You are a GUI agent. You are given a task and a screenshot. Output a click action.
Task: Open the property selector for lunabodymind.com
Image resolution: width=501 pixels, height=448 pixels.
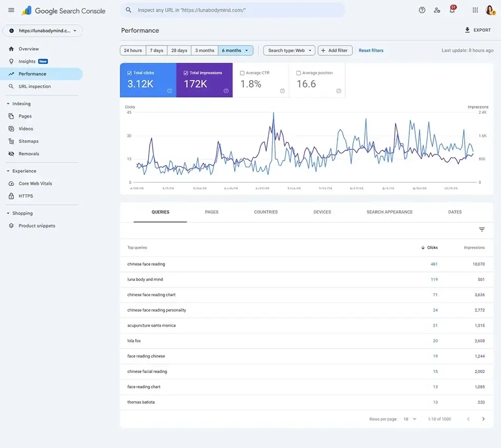click(42, 30)
